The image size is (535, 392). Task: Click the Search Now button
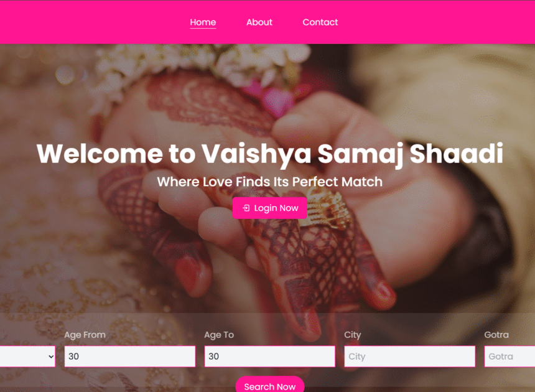(x=270, y=385)
